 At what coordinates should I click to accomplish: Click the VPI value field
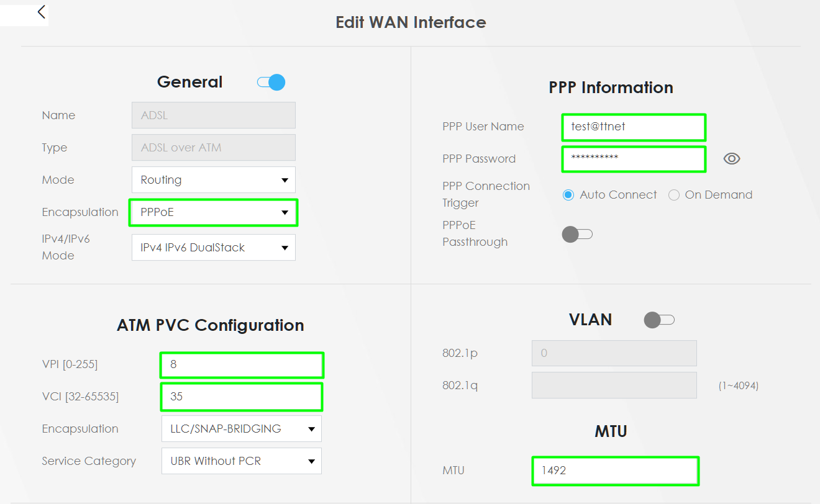click(242, 365)
